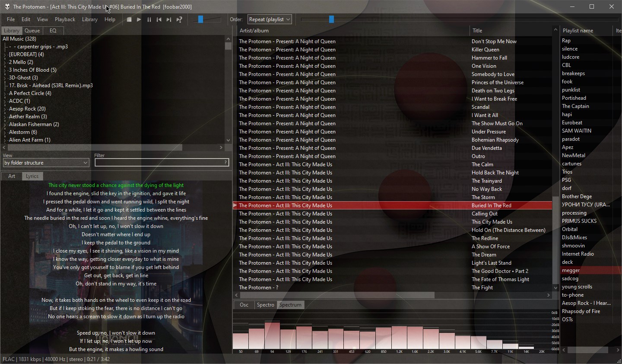Open the File menu
622x364 pixels.
click(x=11, y=19)
